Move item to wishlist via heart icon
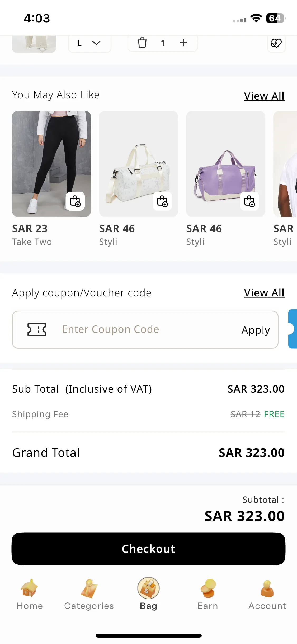 coord(276,43)
